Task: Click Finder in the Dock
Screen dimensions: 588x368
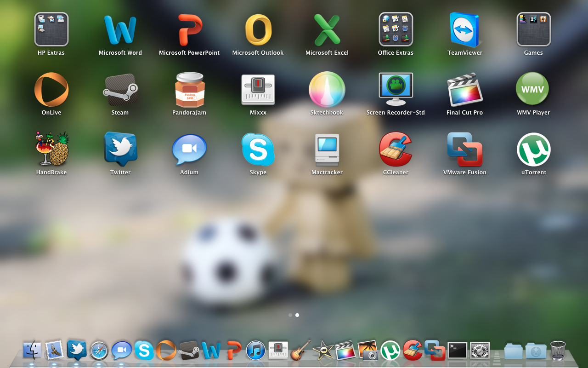Action: (32, 351)
